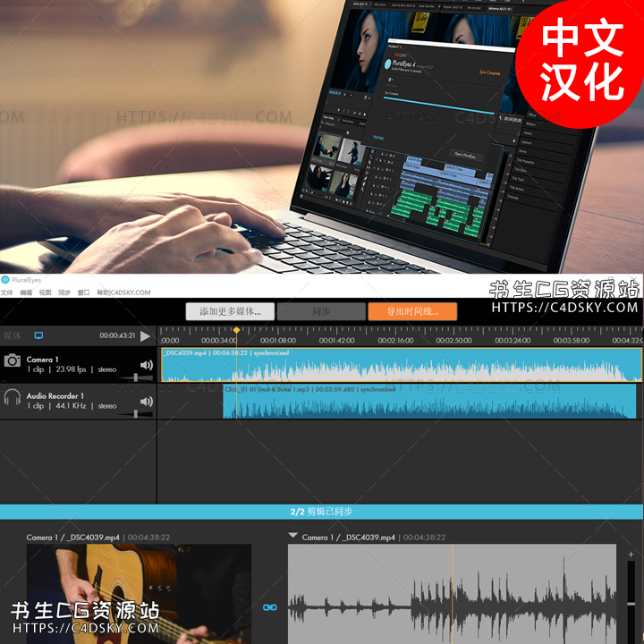Expand the triangle dropdown beside waveform clip name
644x644 pixels.
pos(292,536)
